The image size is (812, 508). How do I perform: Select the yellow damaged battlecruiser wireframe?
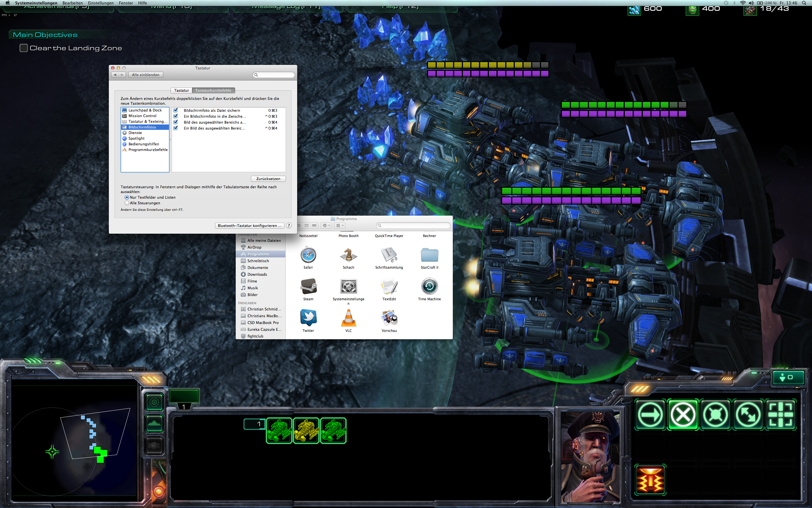306,431
